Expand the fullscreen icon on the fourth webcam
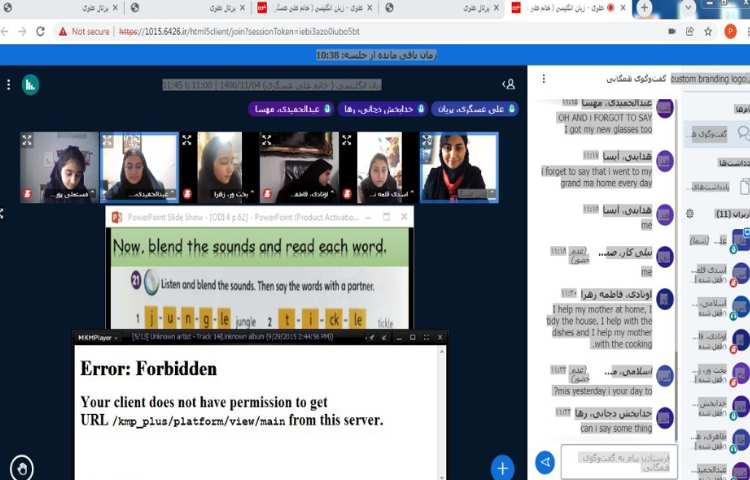750x480 pixels. pos(266,140)
